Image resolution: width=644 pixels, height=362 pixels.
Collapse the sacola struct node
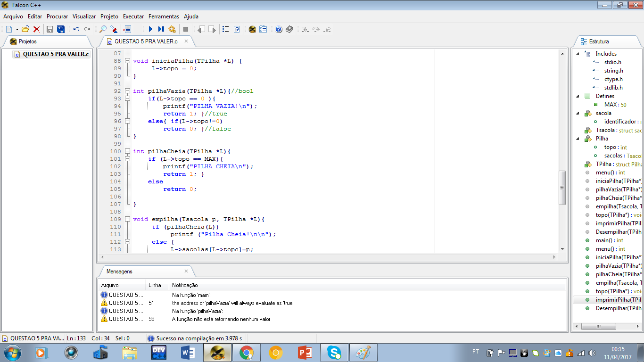point(578,113)
